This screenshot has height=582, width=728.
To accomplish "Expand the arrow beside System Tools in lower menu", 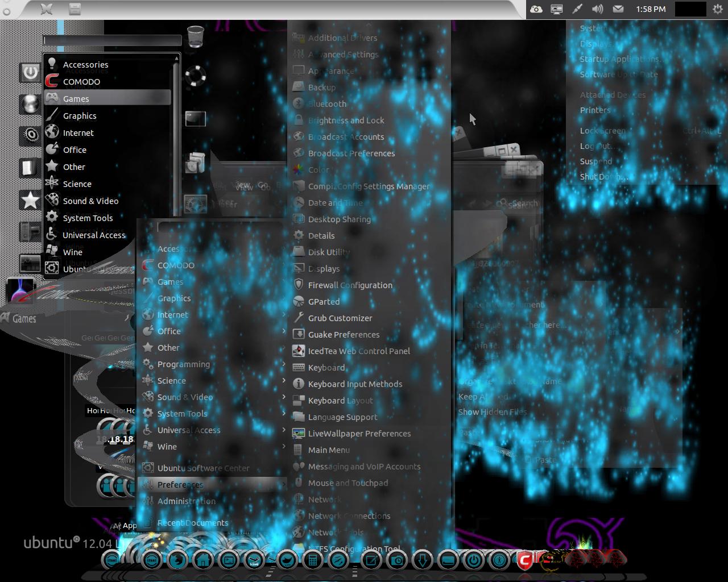I will pos(284,413).
